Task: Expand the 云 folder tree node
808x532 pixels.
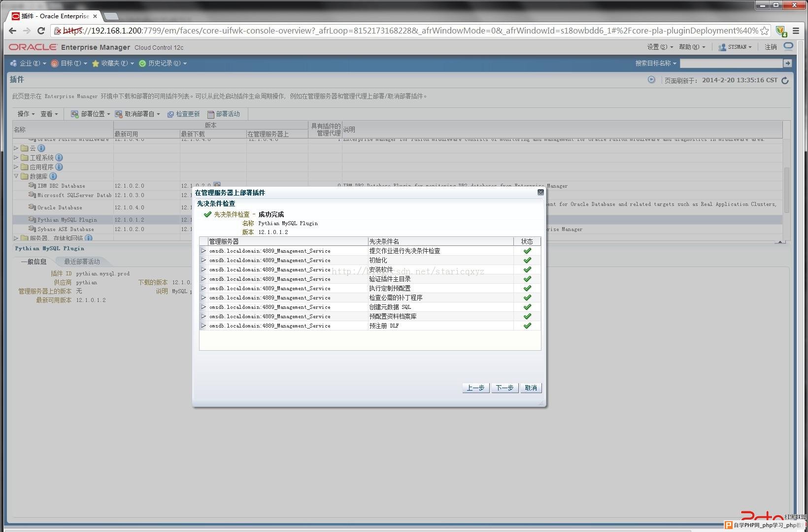Action: pyautogui.click(x=16, y=148)
